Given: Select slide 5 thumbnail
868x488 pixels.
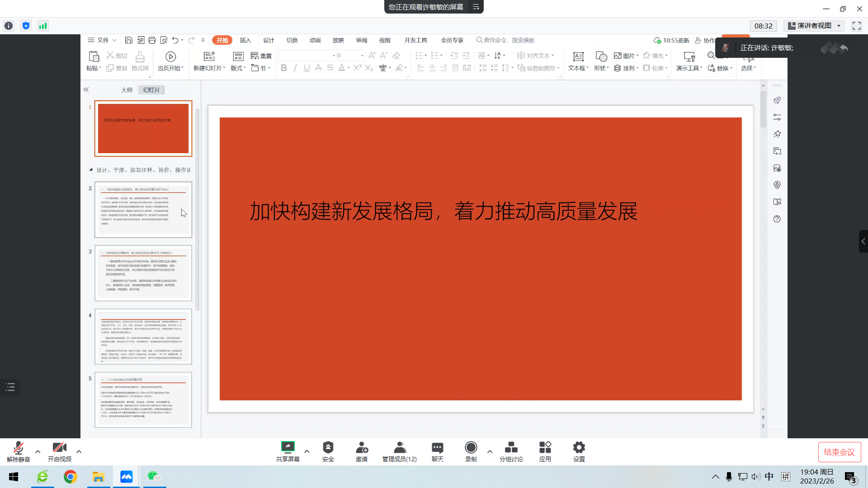Looking at the screenshot, I should (x=143, y=400).
